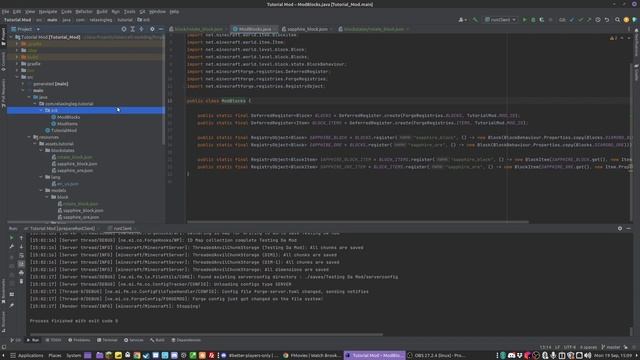Run with Coverage icon

point(542,20)
